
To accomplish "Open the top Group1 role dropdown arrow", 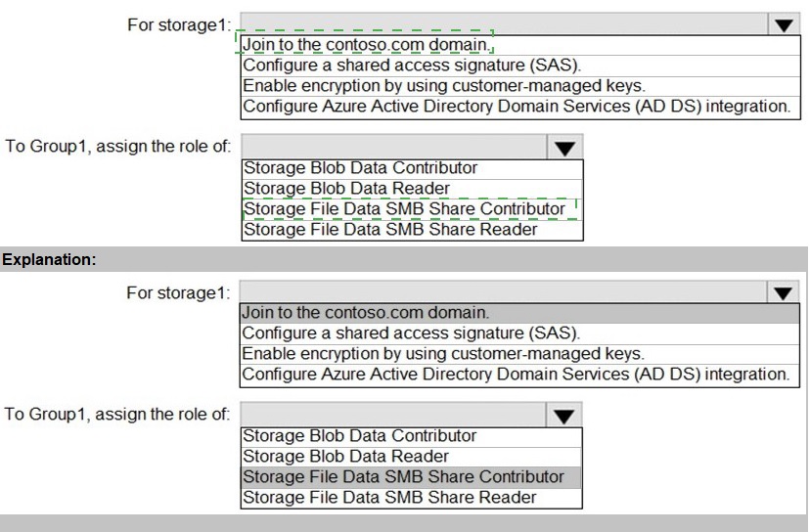I will point(563,148).
